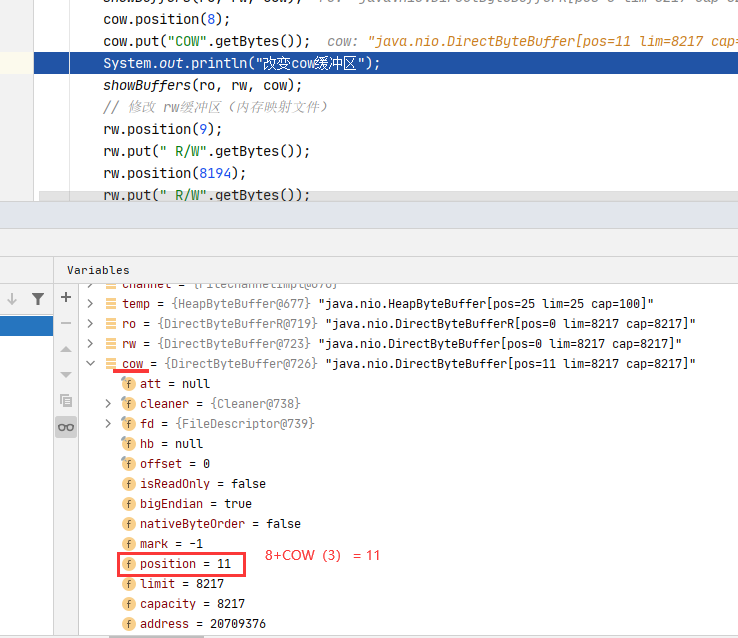Click the highlighted System.out.println code line
Viewport: 738px width, 638px height.
pos(241,64)
